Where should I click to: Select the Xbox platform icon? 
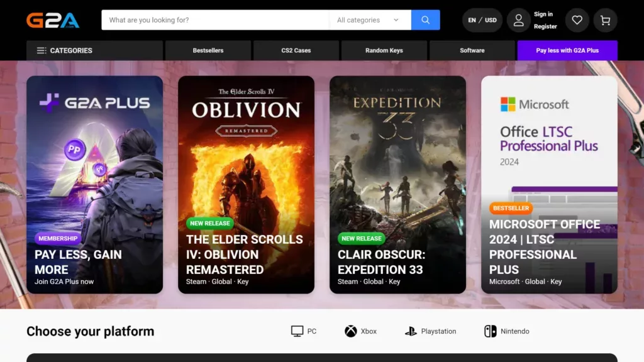tap(351, 331)
